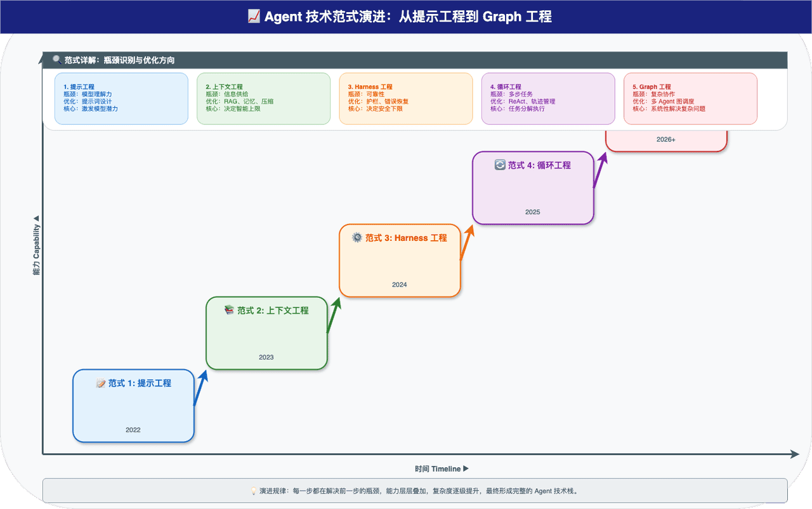Click the line 核心：系统性解决复杂问题
Image resolution: width=812 pixels, height=509 pixels.
[669, 108]
